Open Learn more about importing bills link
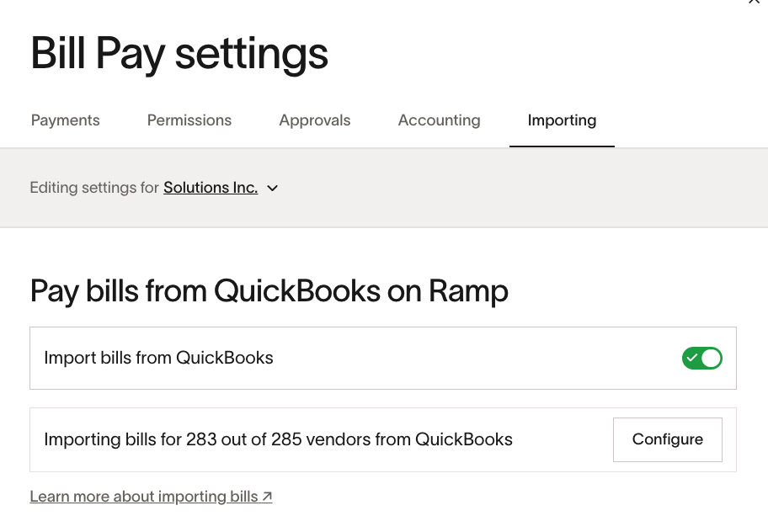Viewport: 768px width, 532px height. tap(144, 497)
